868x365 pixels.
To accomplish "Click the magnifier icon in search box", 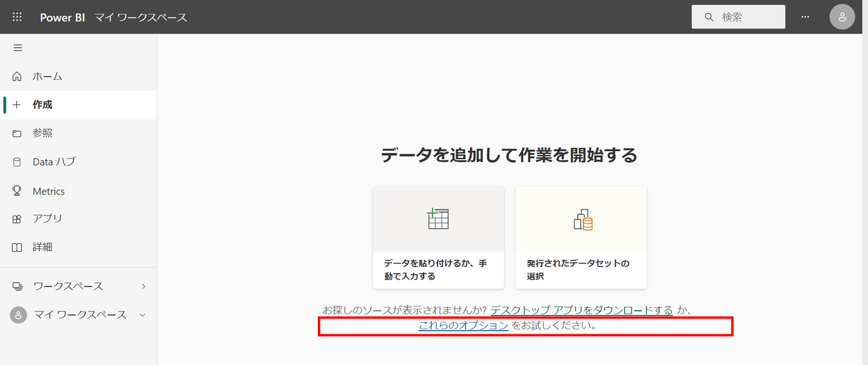I will click(x=709, y=17).
